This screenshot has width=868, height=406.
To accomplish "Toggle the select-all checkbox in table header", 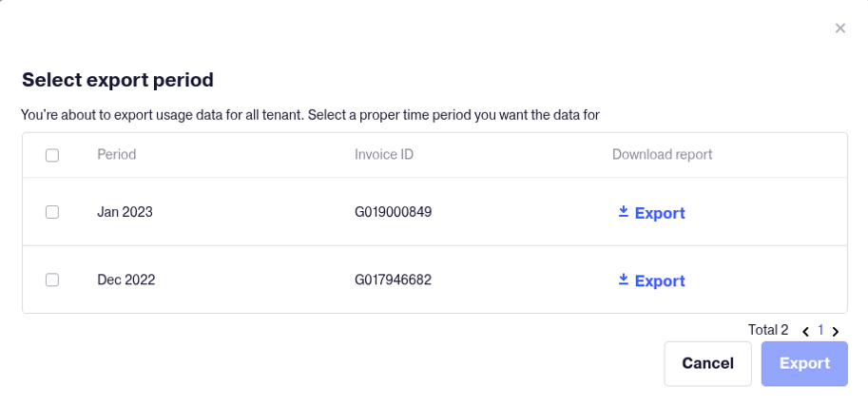I will 52,155.
